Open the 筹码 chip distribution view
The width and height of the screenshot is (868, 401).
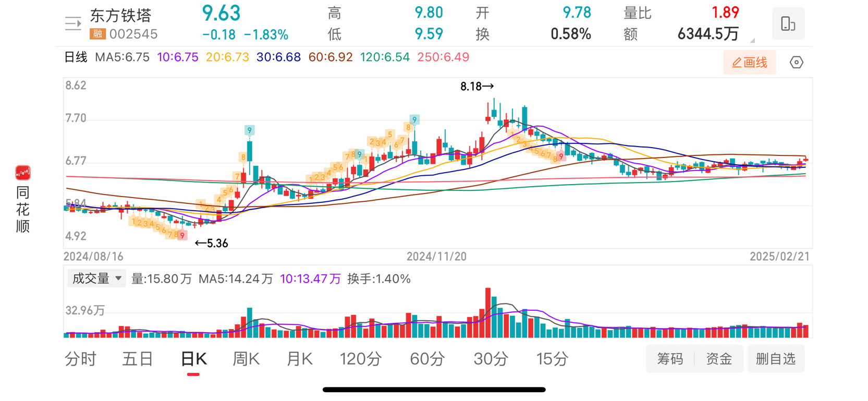pyautogui.click(x=670, y=359)
